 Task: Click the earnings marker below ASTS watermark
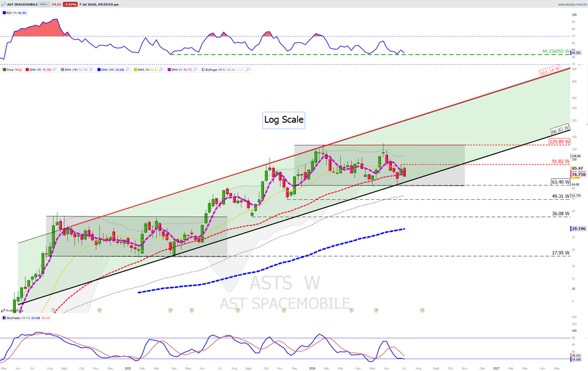coord(284,310)
